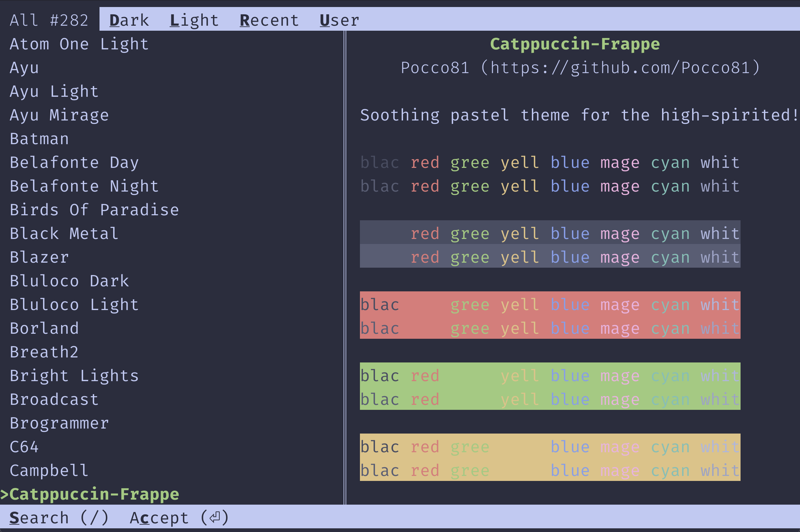This screenshot has width=800, height=532.
Task: Choose the Brogrammer theme
Action: 59,423
